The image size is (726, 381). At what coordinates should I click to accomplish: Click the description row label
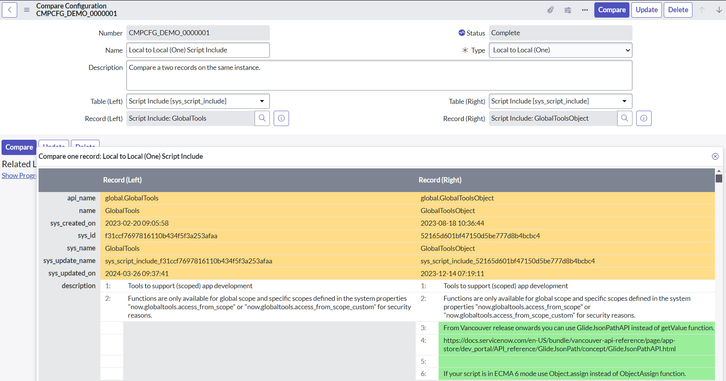click(x=79, y=286)
